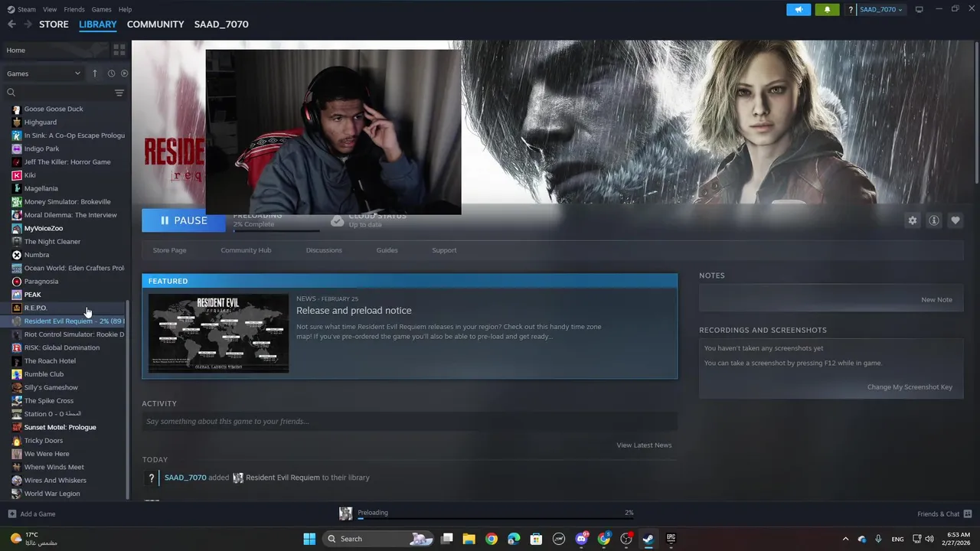Open the Friends menu
Image resolution: width=980 pixels, height=551 pixels.
[x=74, y=9]
